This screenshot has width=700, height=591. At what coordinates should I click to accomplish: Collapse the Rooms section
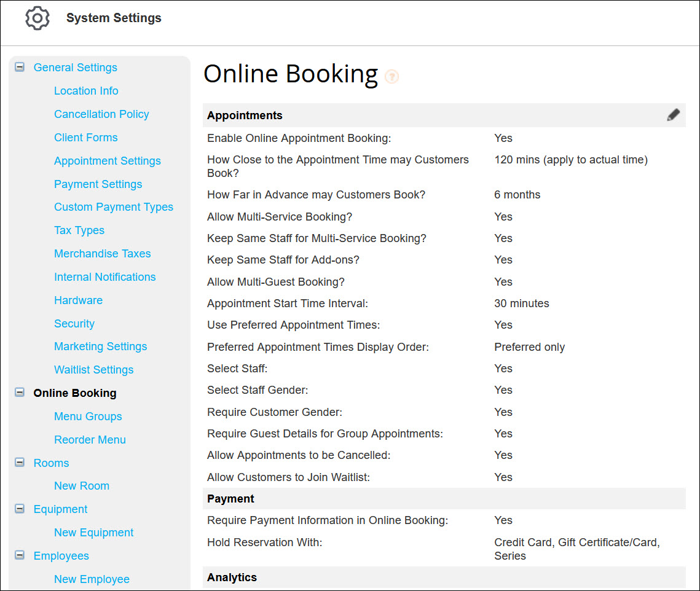tap(19, 463)
